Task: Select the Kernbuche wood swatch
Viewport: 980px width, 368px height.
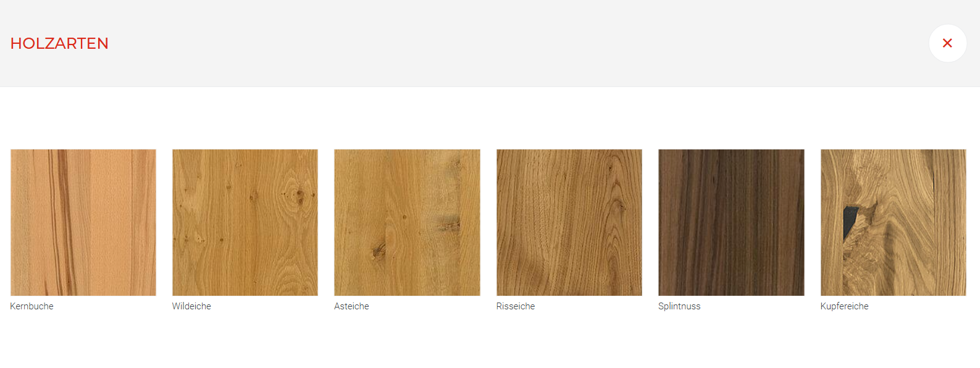Action: (83, 222)
